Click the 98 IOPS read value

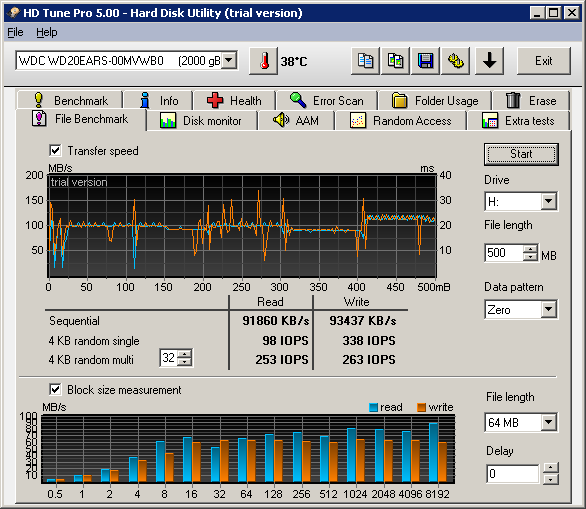285,340
